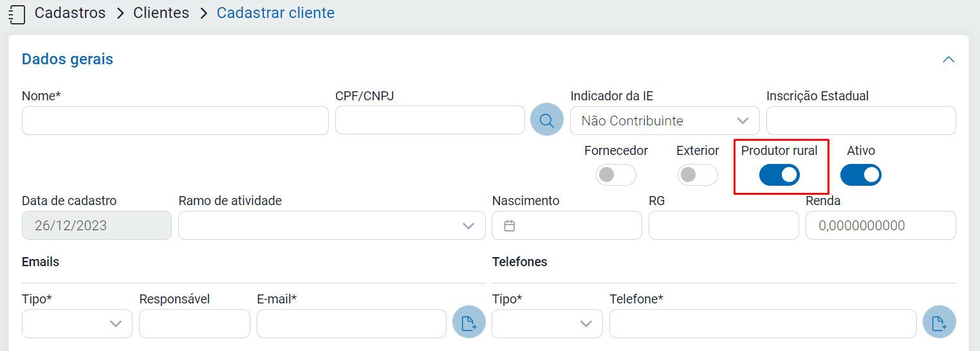Click the add telephone document icon
Viewport: 980px width, 351px height.
click(939, 323)
